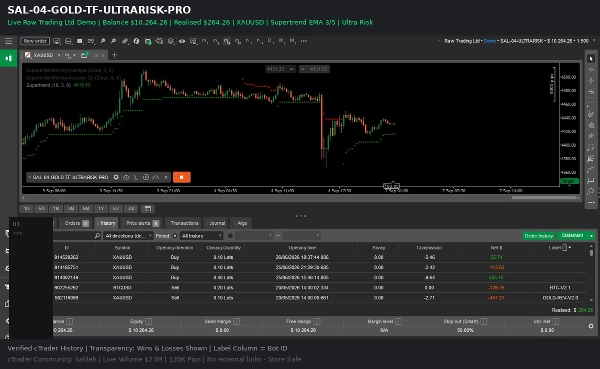Open the account bar settings gear
Viewport: 600px width, 369px height.
coord(591,326)
